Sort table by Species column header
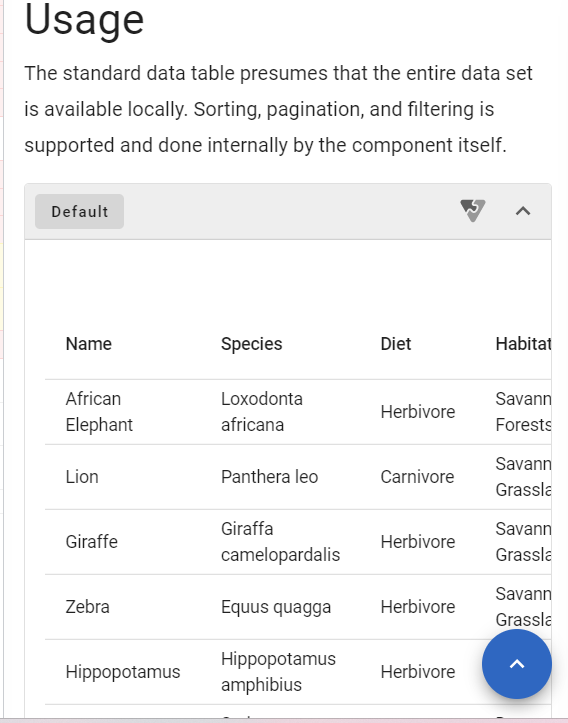 coord(252,344)
